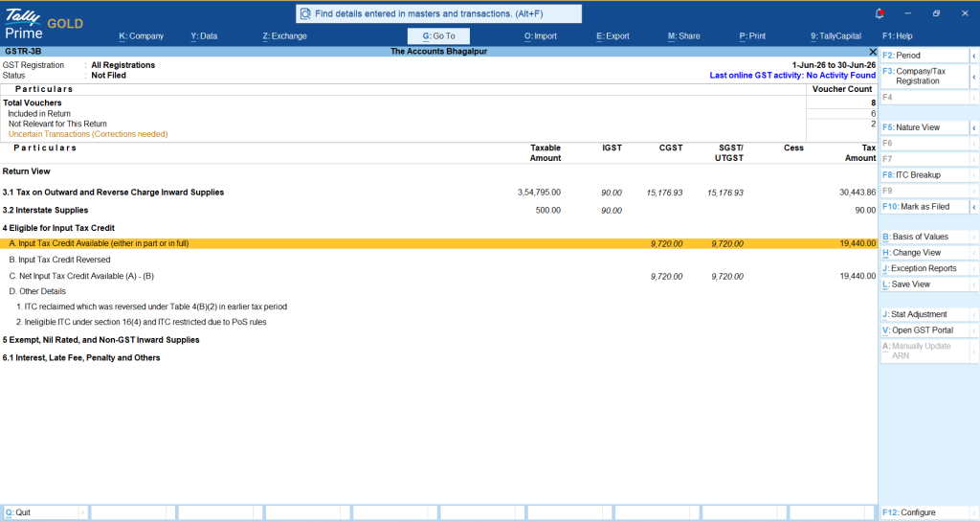The width and height of the screenshot is (980, 522).
Task: Click 'Last online GST activity: No Activity Found' link
Action: tap(792, 75)
